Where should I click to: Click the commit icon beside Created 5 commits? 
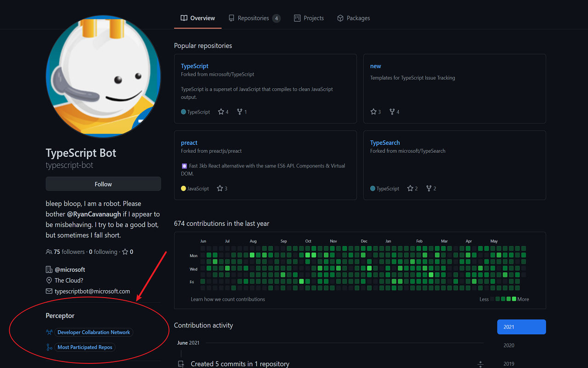pyautogui.click(x=181, y=363)
